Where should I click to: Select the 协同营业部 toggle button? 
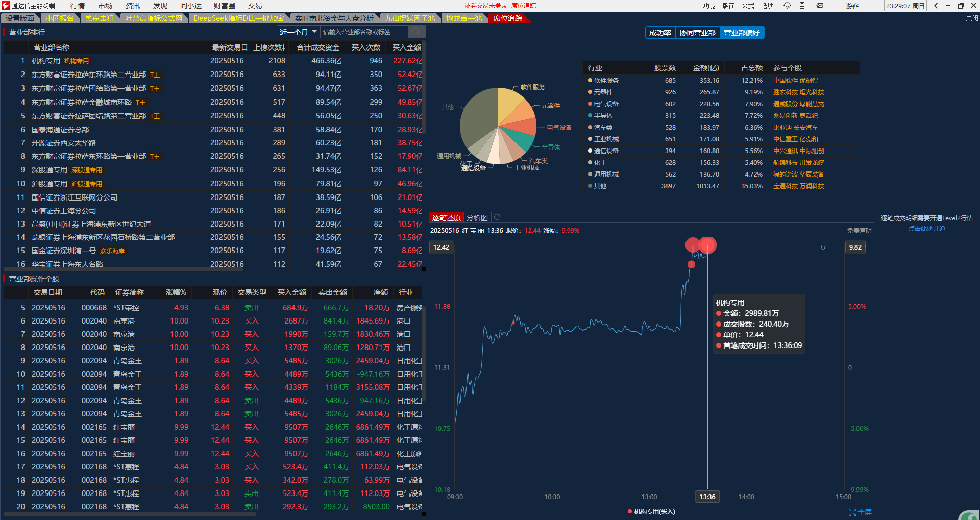[x=697, y=33]
